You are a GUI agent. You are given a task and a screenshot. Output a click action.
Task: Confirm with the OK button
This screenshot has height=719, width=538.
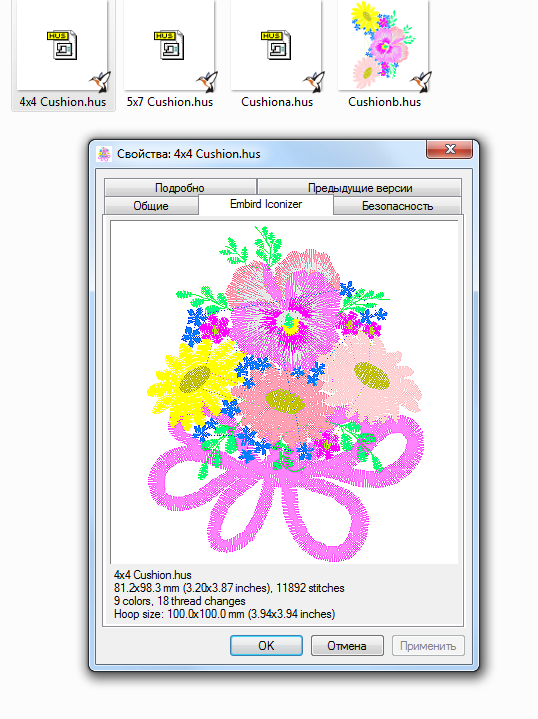click(266, 646)
